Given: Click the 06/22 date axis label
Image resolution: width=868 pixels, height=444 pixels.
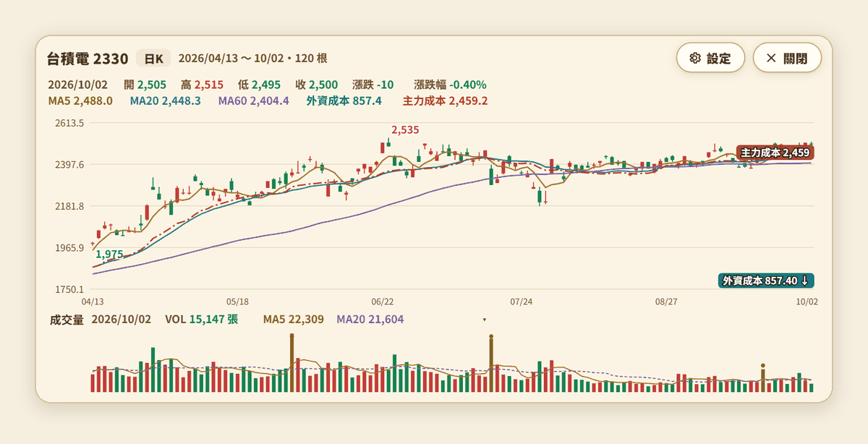Looking at the screenshot, I should click(382, 301).
